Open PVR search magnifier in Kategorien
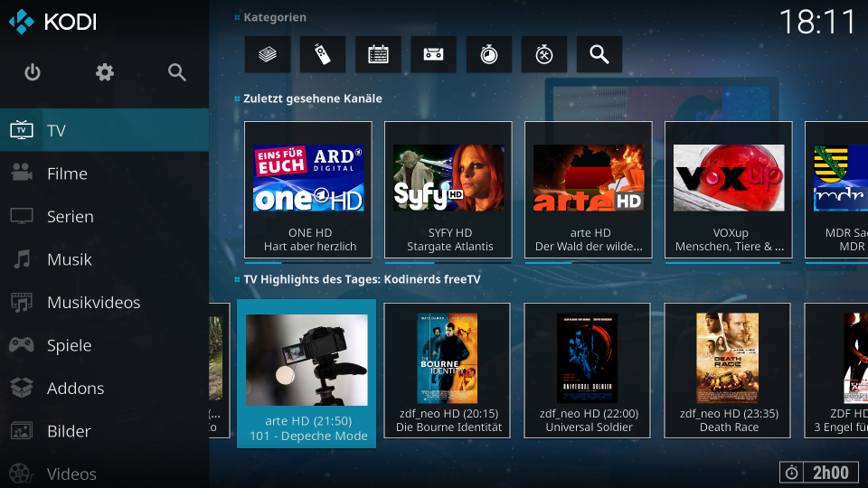This screenshot has height=488, width=868. pos(599,54)
